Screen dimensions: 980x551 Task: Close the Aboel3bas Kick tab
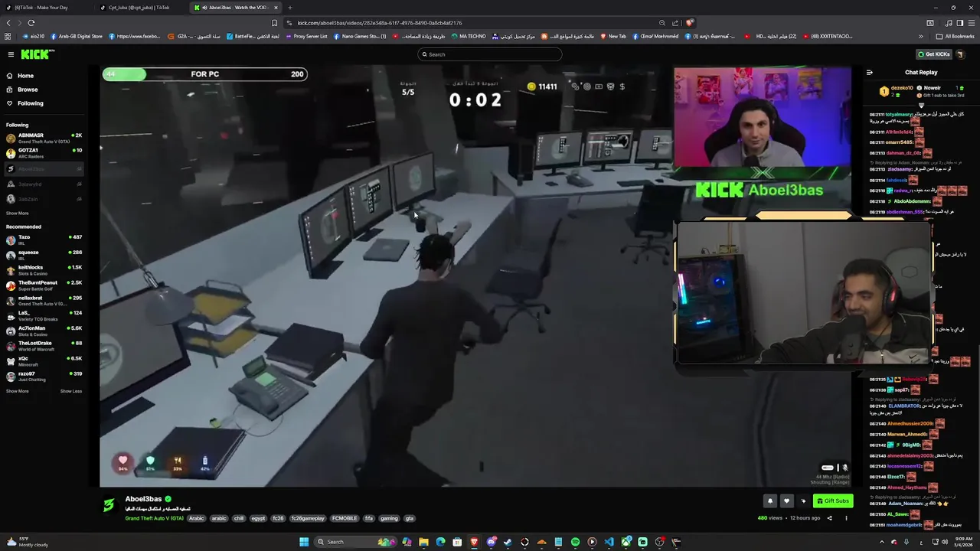click(x=276, y=8)
